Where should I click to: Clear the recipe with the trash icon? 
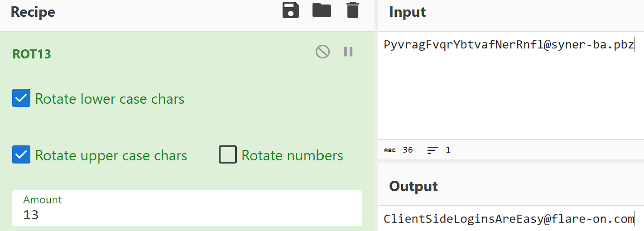pyautogui.click(x=353, y=10)
